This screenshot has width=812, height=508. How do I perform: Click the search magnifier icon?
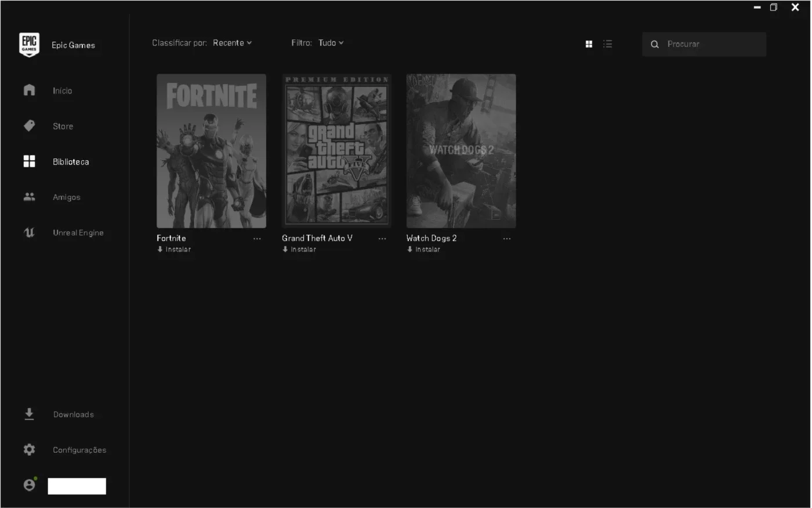point(655,44)
